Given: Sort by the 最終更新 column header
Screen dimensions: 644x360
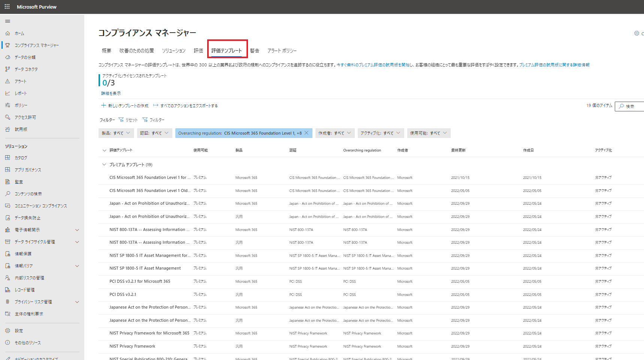Looking at the screenshot, I should (458, 150).
